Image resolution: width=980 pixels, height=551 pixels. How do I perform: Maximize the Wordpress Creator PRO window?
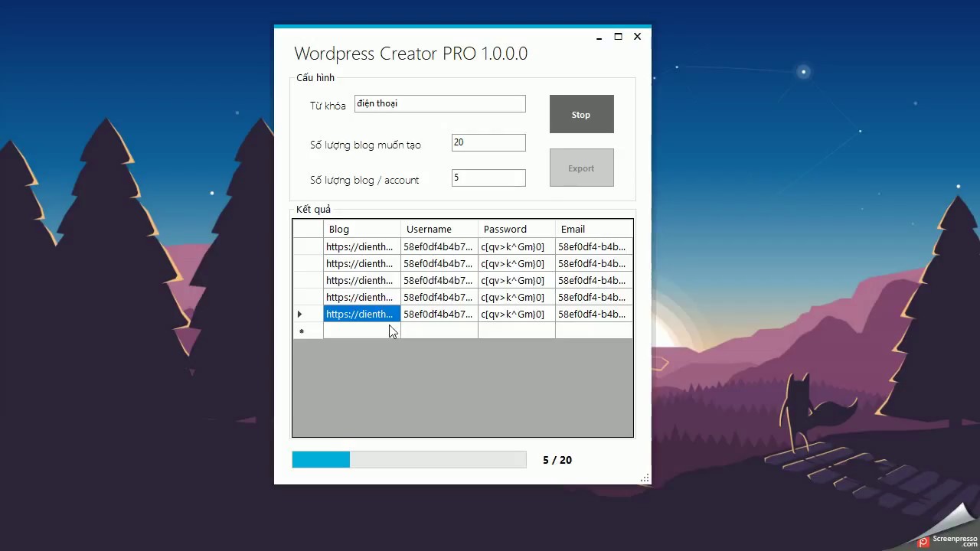coord(618,37)
